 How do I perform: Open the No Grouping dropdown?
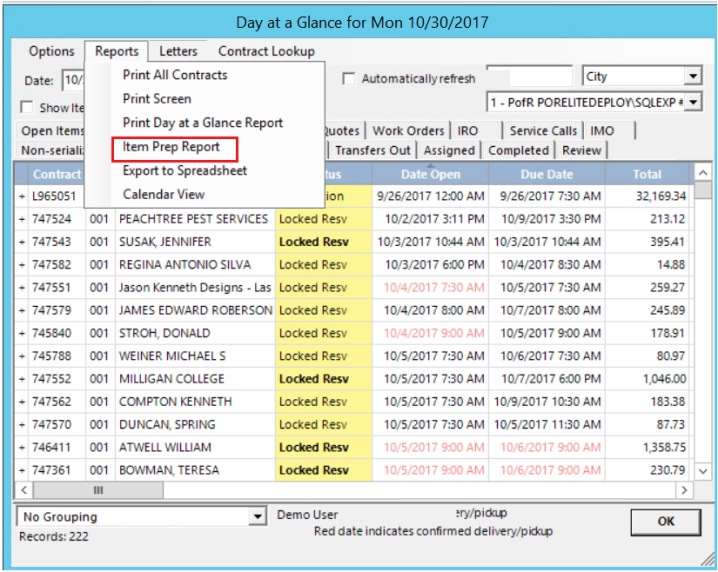click(x=258, y=517)
